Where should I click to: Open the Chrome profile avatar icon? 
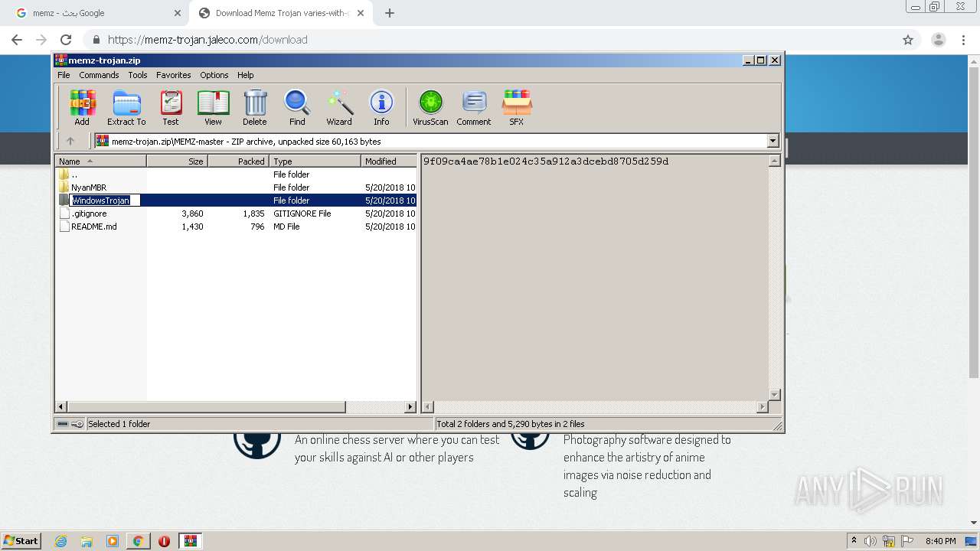click(938, 40)
